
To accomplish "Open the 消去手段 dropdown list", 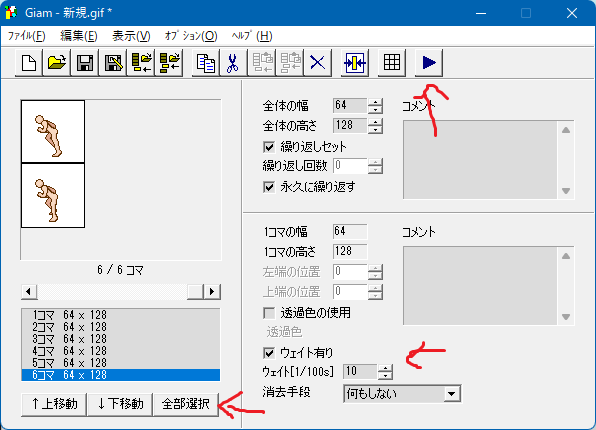I will point(452,394).
